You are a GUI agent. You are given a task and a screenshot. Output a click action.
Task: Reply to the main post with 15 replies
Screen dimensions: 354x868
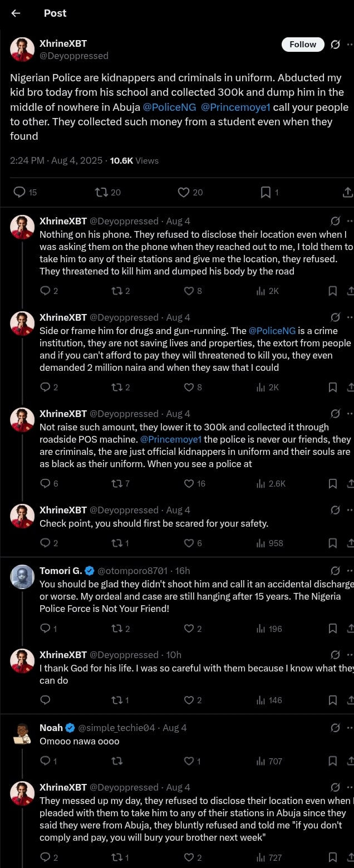tap(19, 192)
